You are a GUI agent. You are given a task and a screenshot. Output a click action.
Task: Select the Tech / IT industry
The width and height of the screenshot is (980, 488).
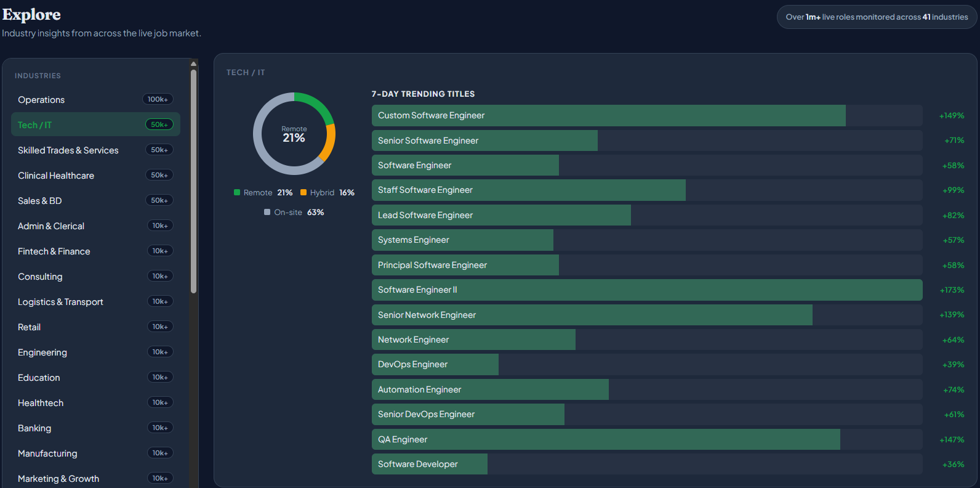tap(95, 124)
